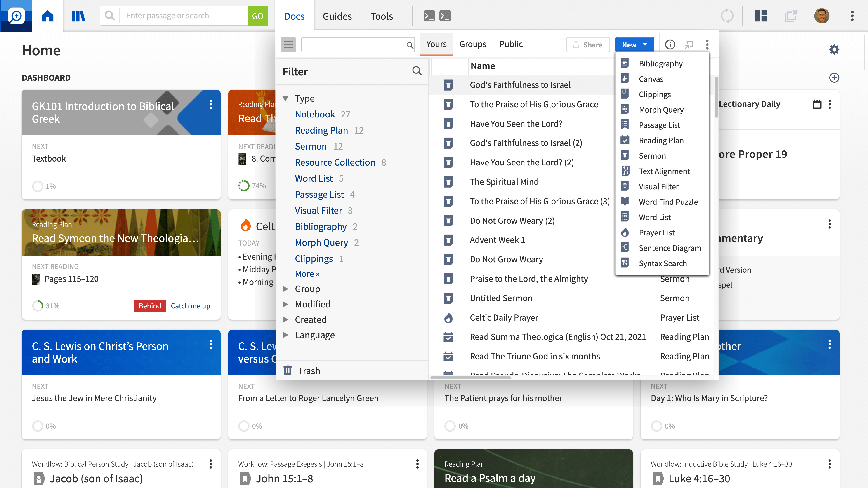Open the Library books icon

tap(78, 16)
